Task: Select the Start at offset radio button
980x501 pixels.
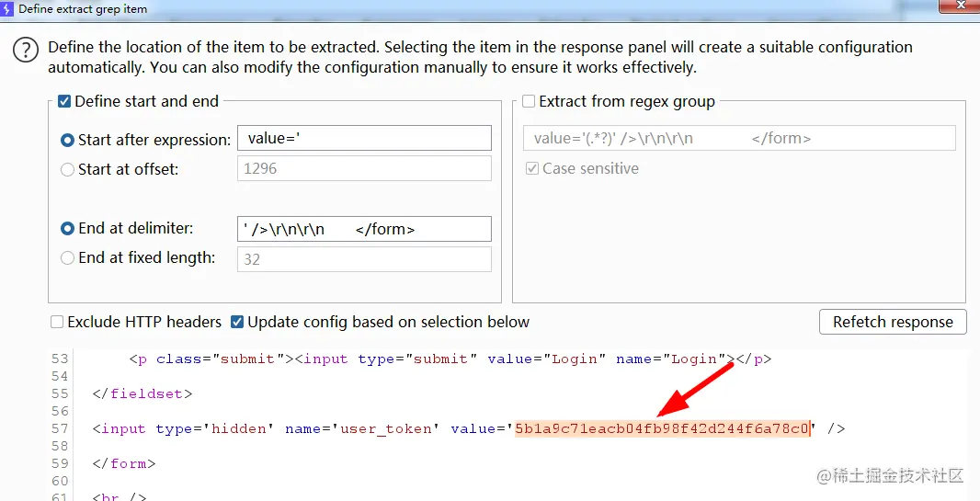Action: coord(67,169)
